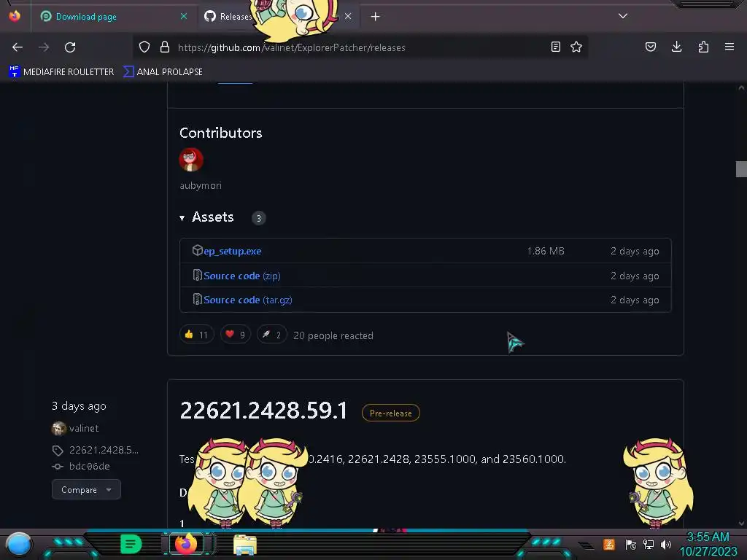Open Firefox application menu
Screen dimensions: 747x560
[729, 47]
